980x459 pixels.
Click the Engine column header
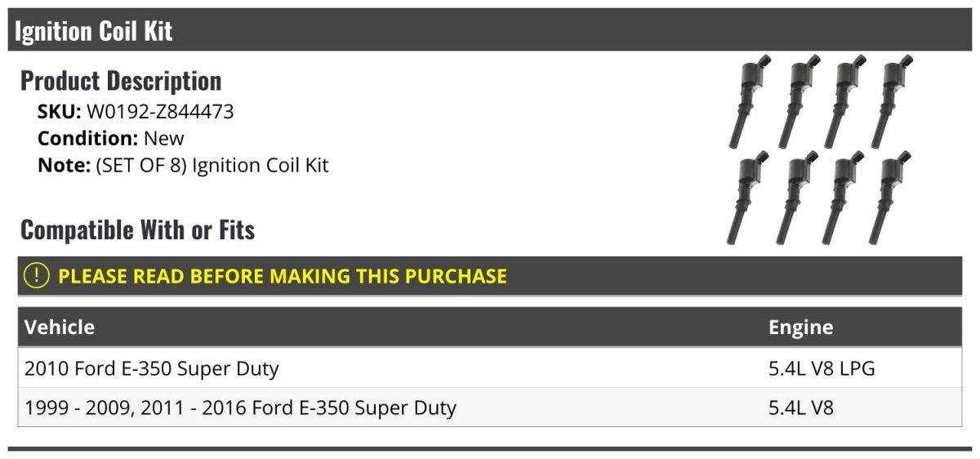coord(800,328)
